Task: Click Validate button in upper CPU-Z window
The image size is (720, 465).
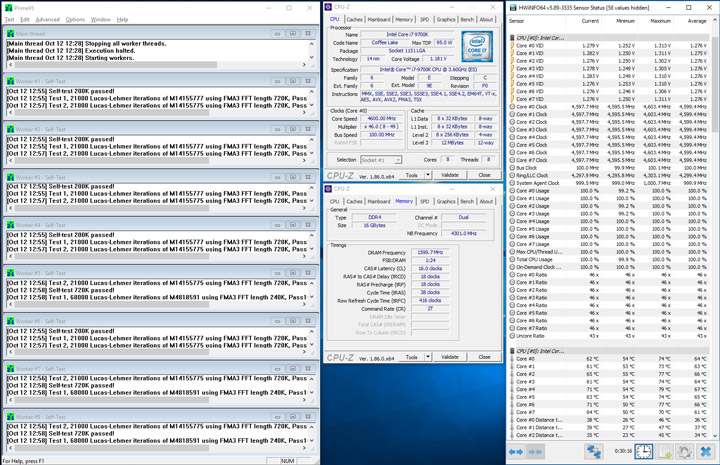Action: click(x=450, y=174)
